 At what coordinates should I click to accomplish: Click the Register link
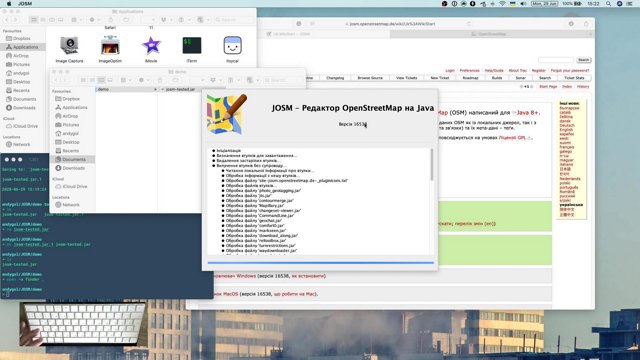[x=538, y=71]
